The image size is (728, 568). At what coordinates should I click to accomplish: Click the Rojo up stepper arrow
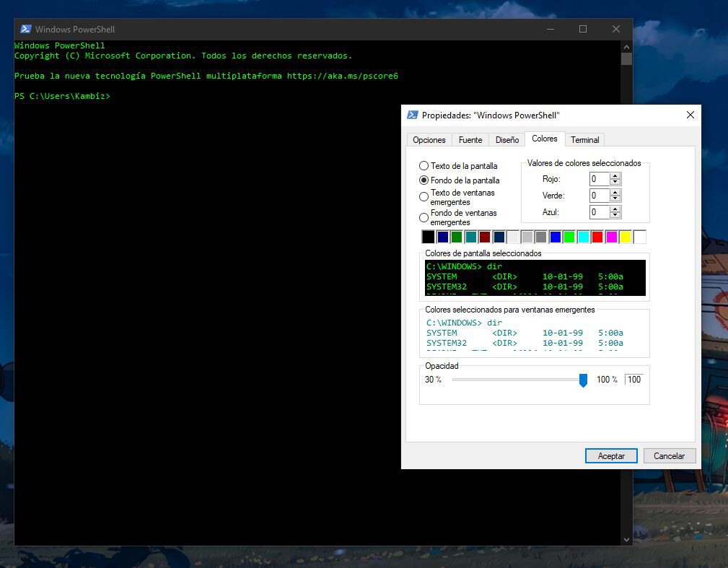pyautogui.click(x=615, y=175)
